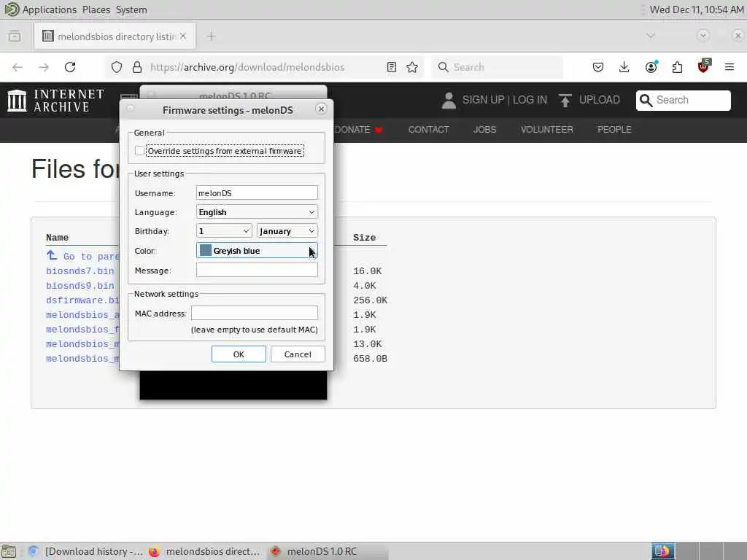747x560 pixels.
Task: Bookmark this page with star icon
Action: pyautogui.click(x=412, y=67)
